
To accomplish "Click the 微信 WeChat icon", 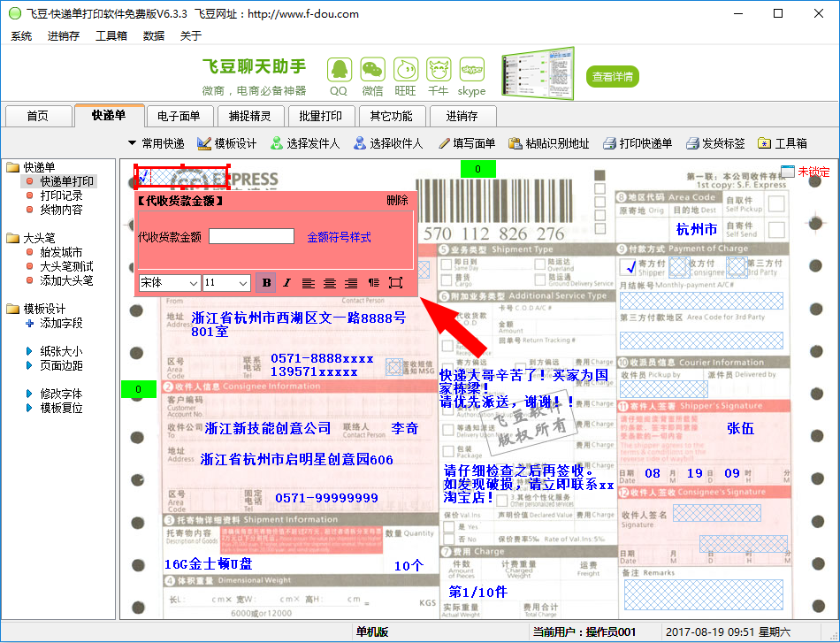I will click(372, 70).
